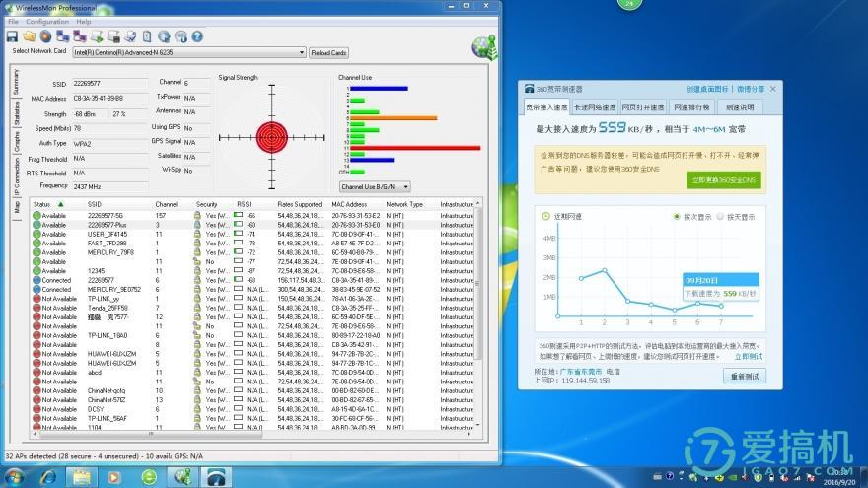The width and height of the screenshot is (868, 488).
Task: Select the fourth tab in 360 speed test
Action: 690,106
